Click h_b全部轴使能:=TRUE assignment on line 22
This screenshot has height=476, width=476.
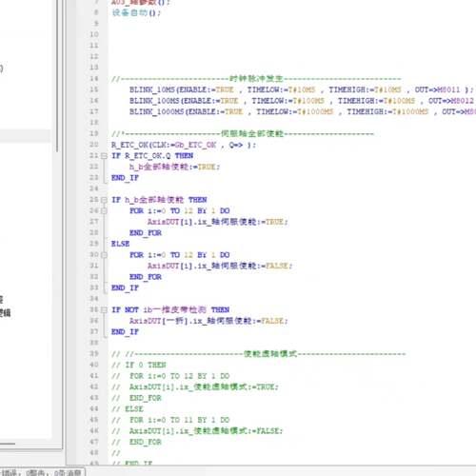pos(174,167)
